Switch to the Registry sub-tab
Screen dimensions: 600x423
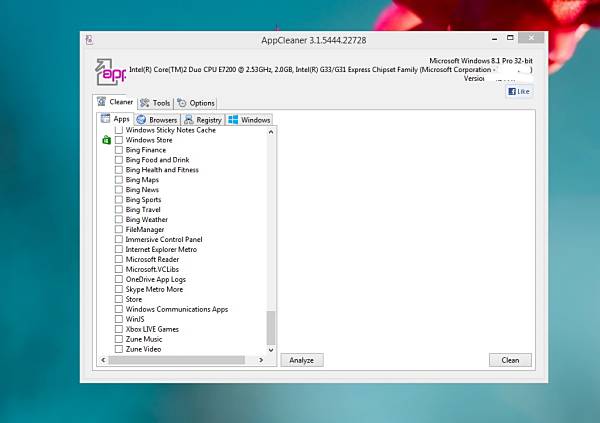[203, 120]
